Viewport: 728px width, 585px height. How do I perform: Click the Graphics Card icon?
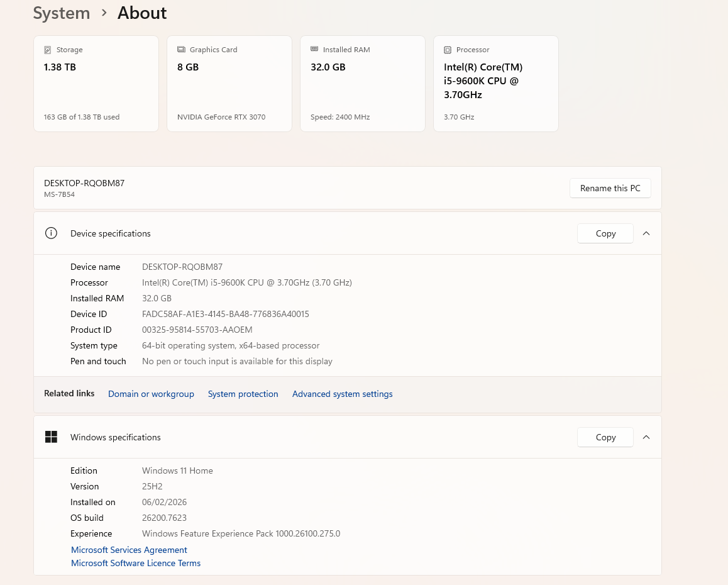[x=181, y=50]
